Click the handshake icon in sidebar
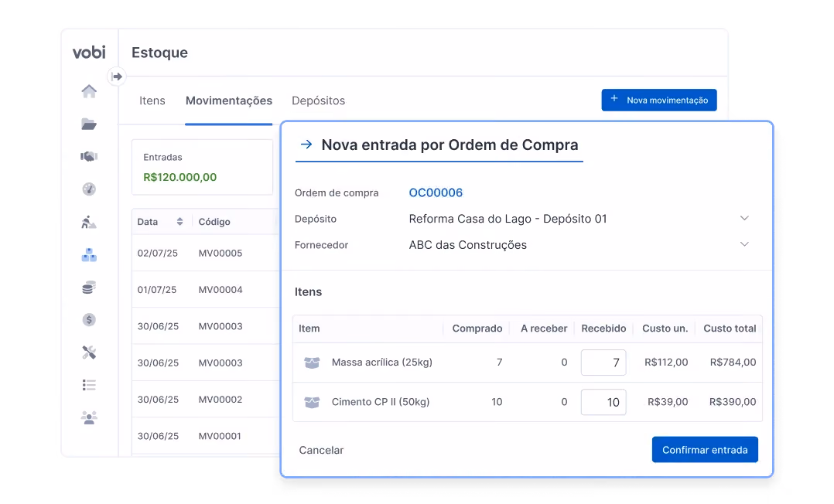 pyautogui.click(x=89, y=156)
